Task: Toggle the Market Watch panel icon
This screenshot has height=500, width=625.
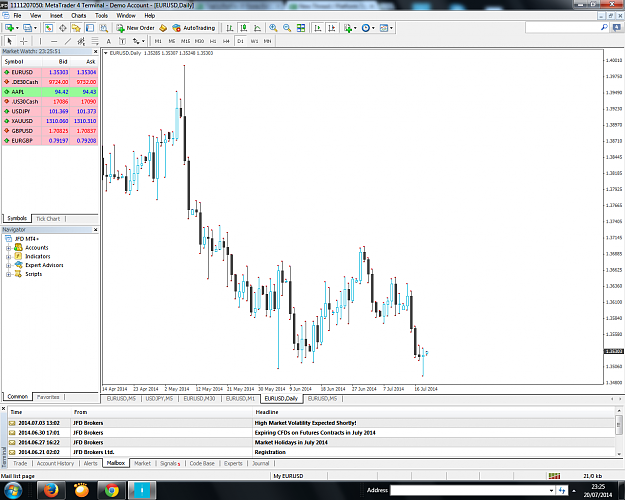Action: click(x=49, y=28)
